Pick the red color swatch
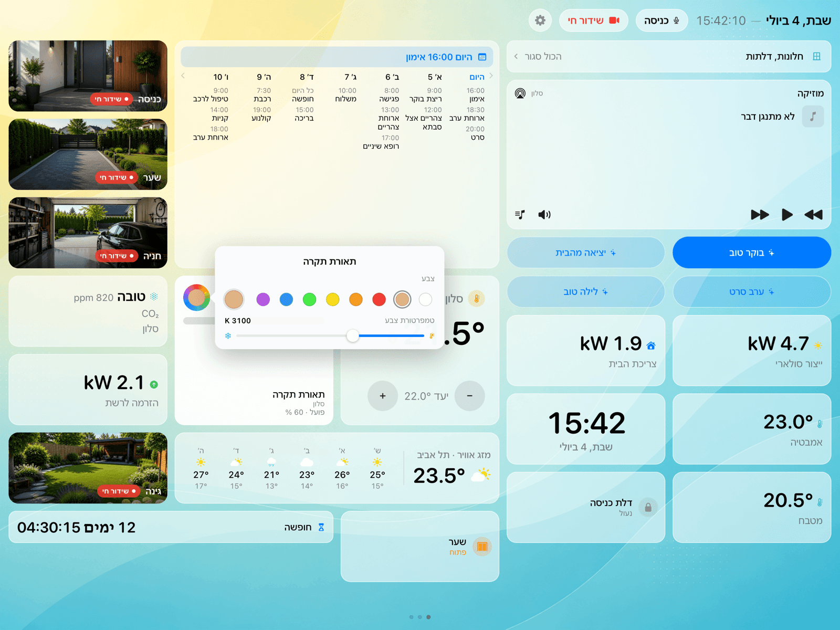Screen dimensions: 840x630 379,299
